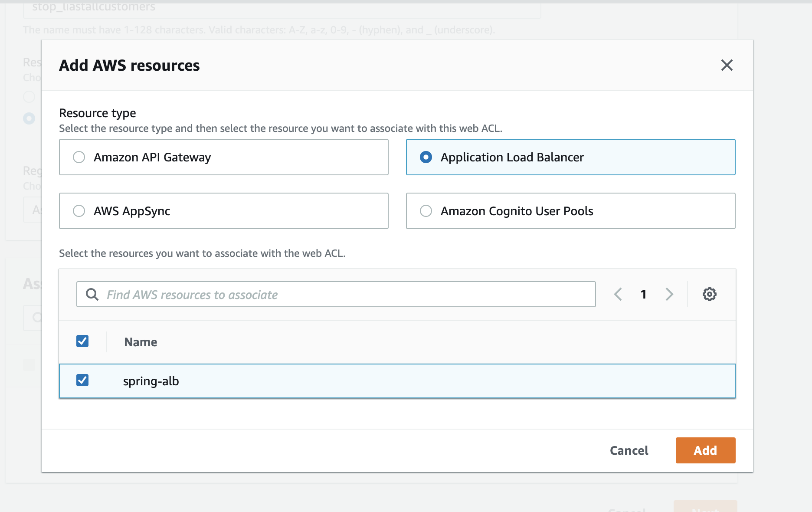Image resolution: width=812 pixels, height=512 pixels.
Task: Click the Amazon API Gateway label text
Action: pyautogui.click(x=152, y=157)
